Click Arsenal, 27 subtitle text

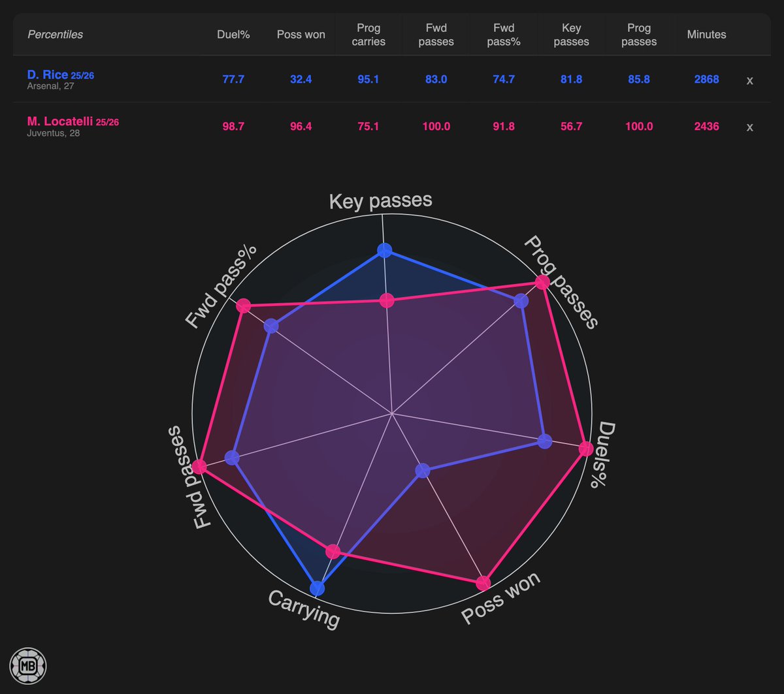click(50, 86)
